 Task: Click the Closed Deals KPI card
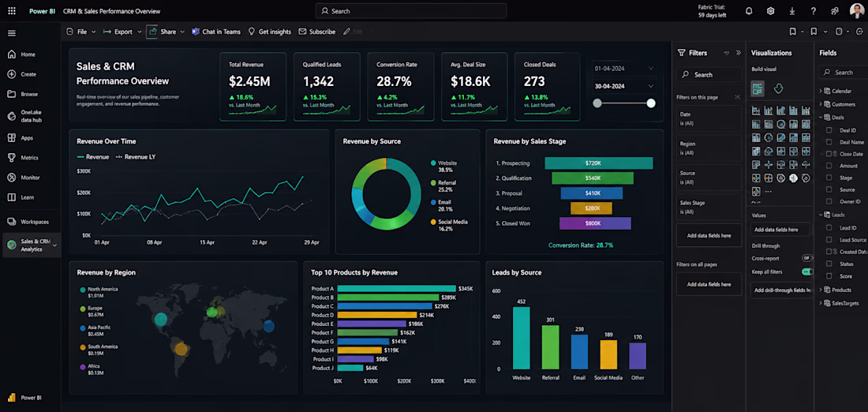(x=548, y=86)
